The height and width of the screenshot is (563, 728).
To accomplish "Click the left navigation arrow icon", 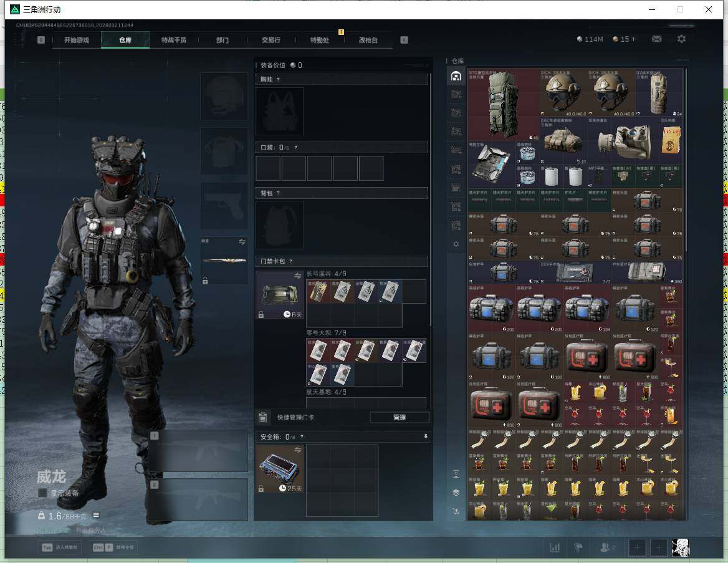I will (41, 40).
